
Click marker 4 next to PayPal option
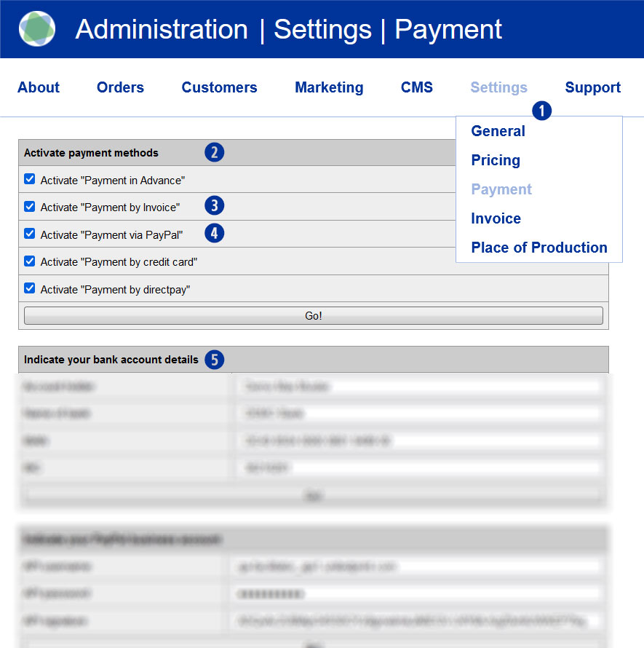(215, 234)
